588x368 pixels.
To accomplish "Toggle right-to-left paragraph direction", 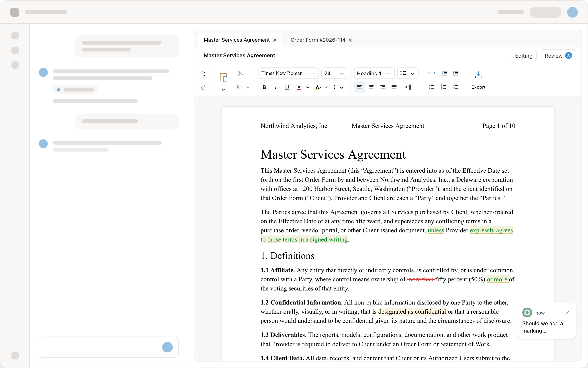I will click(x=408, y=87).
